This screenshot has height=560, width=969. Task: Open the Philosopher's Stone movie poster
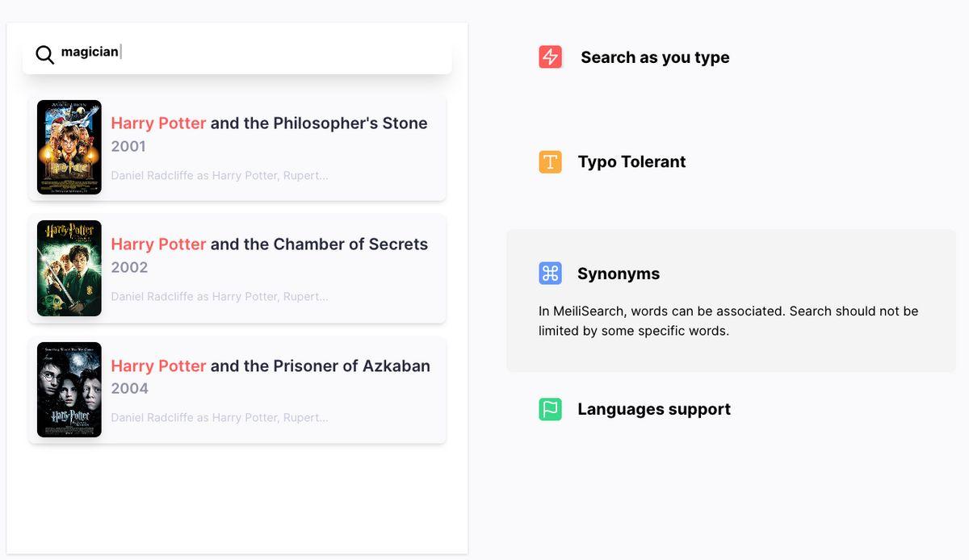pos(69,147)
